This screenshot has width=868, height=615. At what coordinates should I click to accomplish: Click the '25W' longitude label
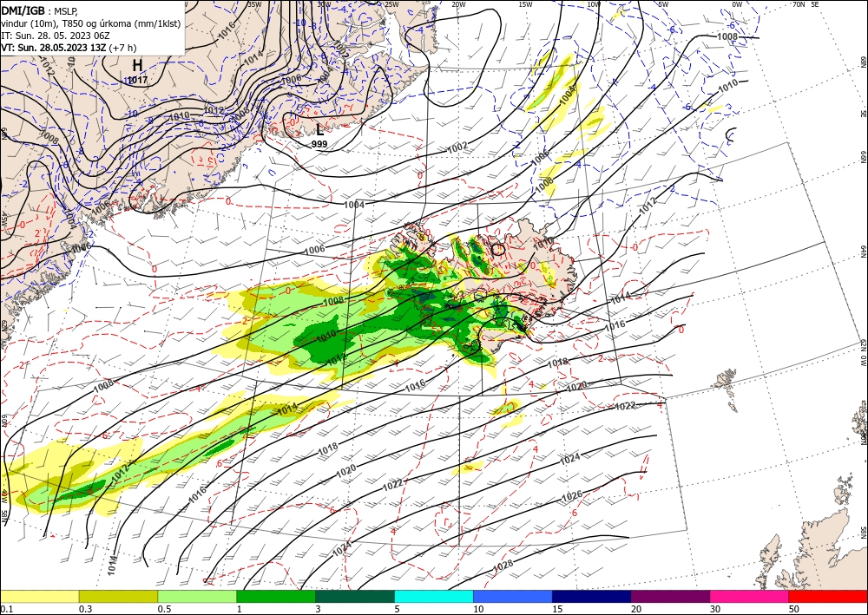tap(391, 4)
